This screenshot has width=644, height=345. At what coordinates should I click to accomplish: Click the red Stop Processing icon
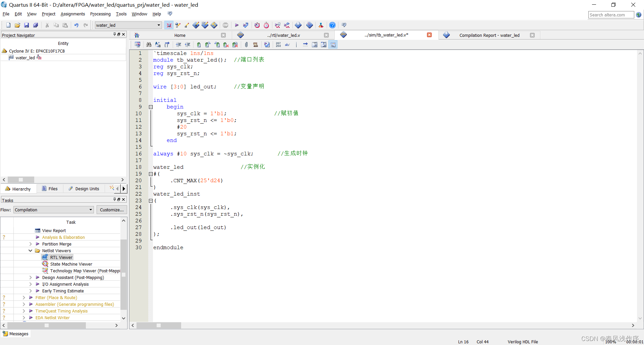(226, 25)
